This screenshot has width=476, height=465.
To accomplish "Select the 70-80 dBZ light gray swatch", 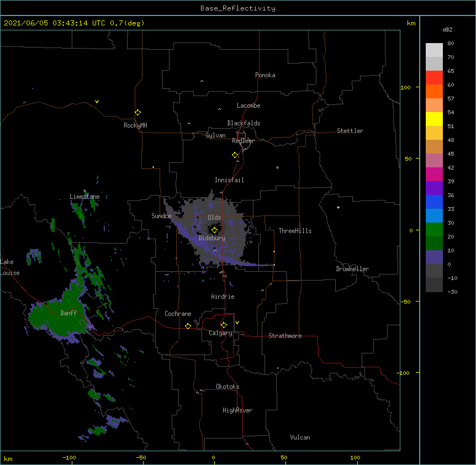I will [x=434, y=50].
